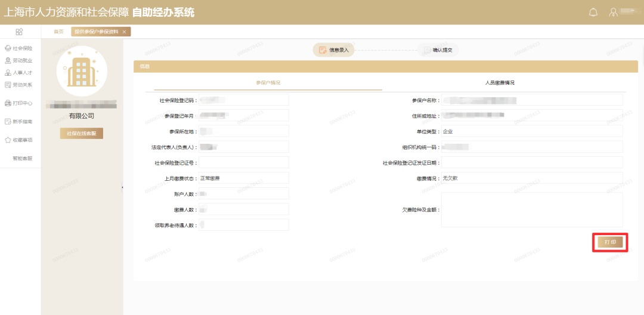Viewport: 644px width, 315px height.
Task: Click the 欠费险种及金额 text area
Action: coord(531,209)
